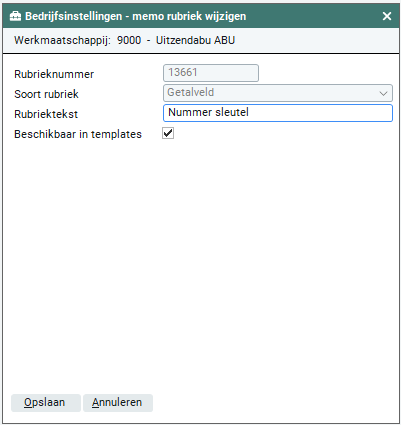This screenshot has width=401, height=425.
Task: Click the Werkmaatschappij header label
Action: pyautogui.click(x=62, y=40)
